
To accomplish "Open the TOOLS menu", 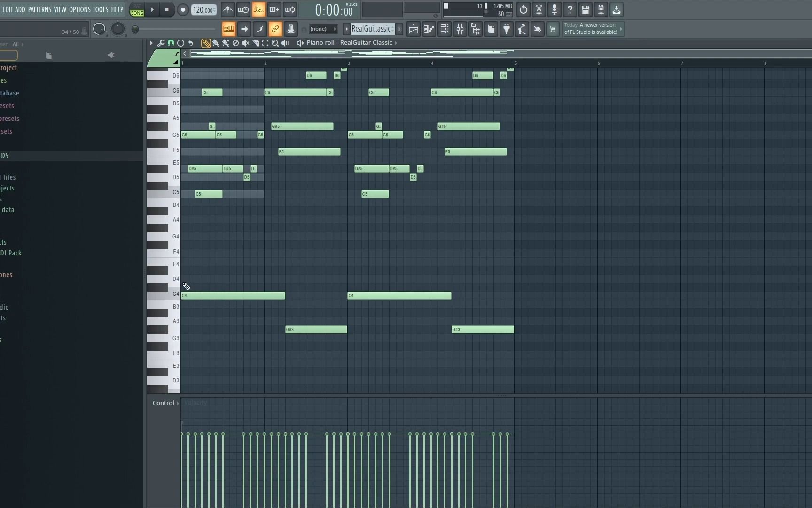I will 101,9.
